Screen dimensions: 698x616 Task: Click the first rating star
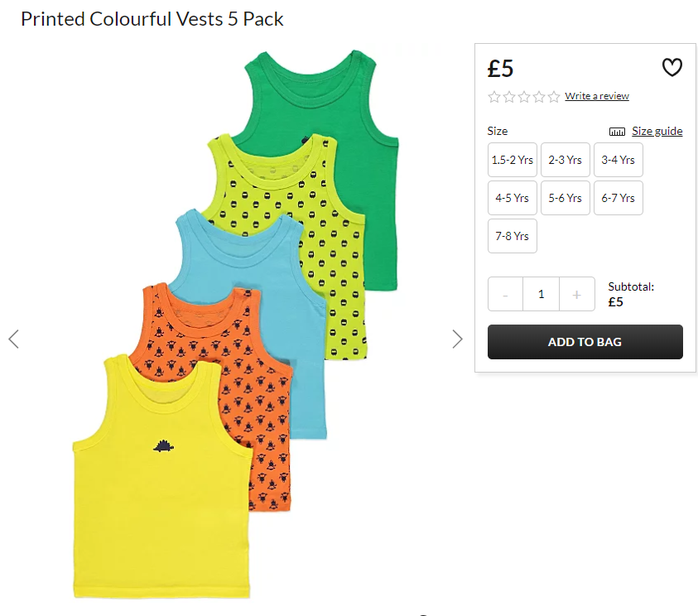pos(494,96)
